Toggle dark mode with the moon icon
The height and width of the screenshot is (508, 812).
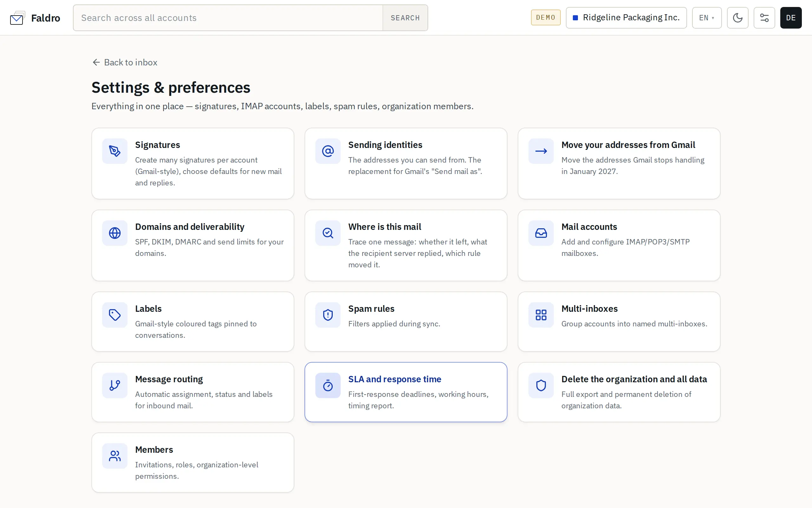click(x=737, y=18)
